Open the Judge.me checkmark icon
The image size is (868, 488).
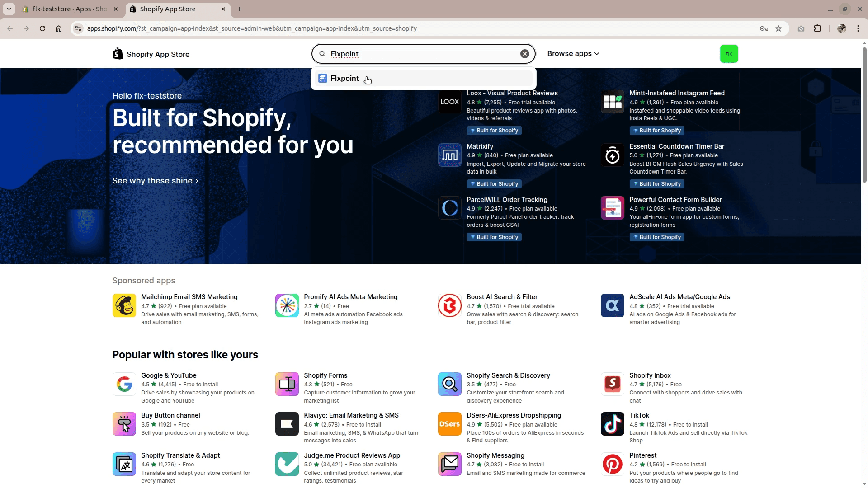(287, 464)
